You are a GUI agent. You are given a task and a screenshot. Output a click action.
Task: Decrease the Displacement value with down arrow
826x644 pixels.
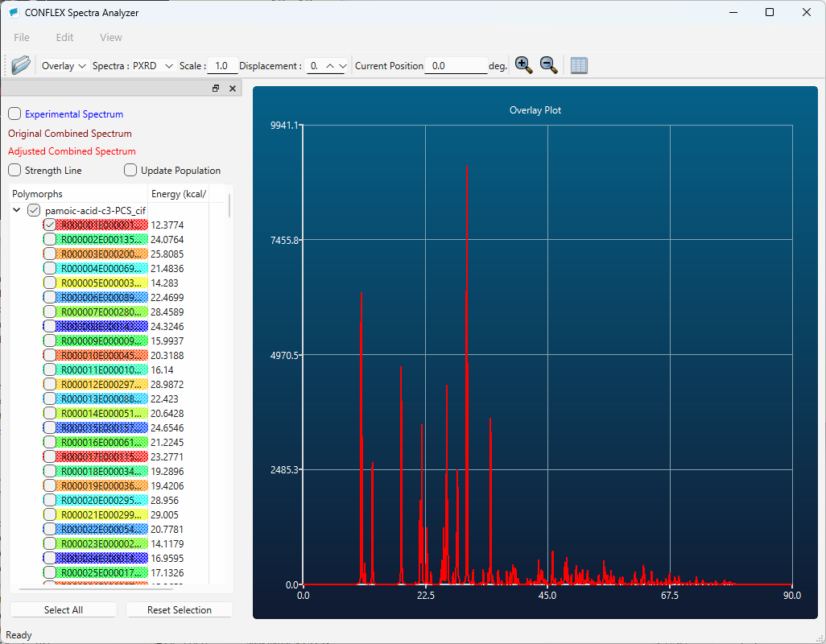[x=343, y=66]
